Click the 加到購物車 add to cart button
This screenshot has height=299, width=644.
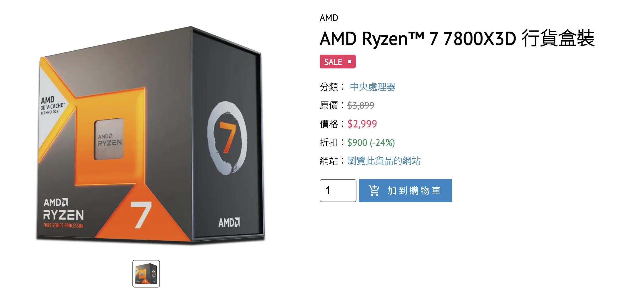tap(405, 191)
